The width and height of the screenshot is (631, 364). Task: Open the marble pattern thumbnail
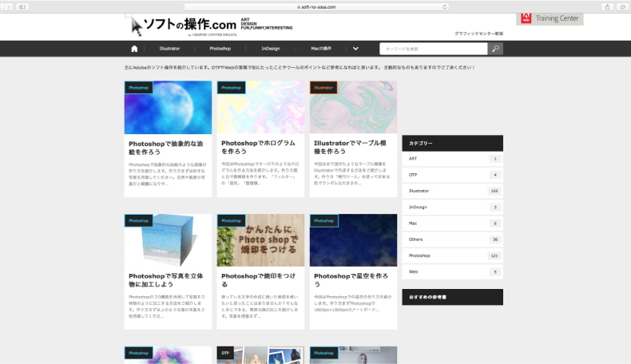click(353, 108)
